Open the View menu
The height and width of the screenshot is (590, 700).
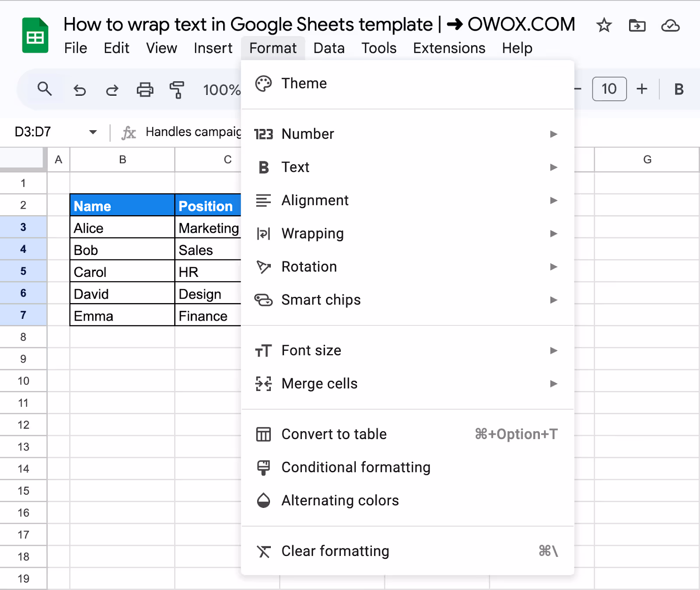point(161,48)
